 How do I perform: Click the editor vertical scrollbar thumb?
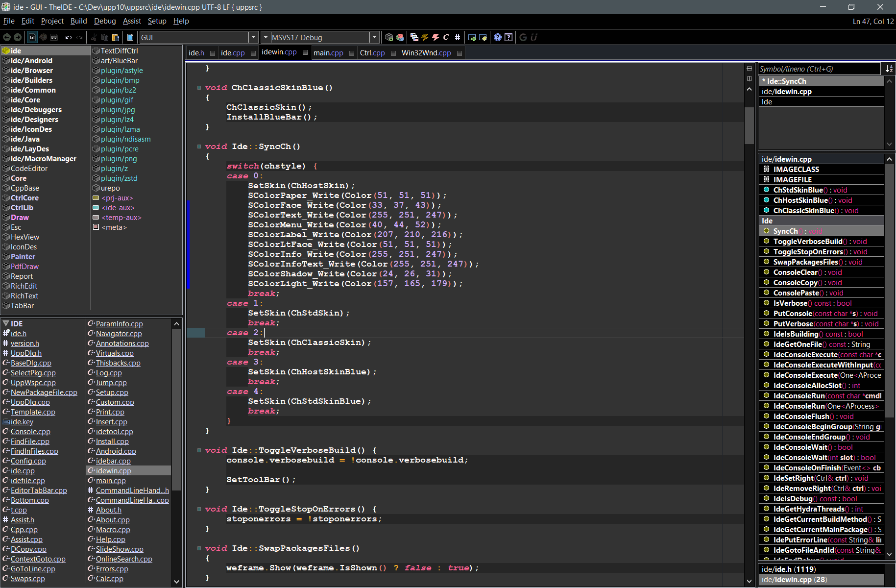749,125
